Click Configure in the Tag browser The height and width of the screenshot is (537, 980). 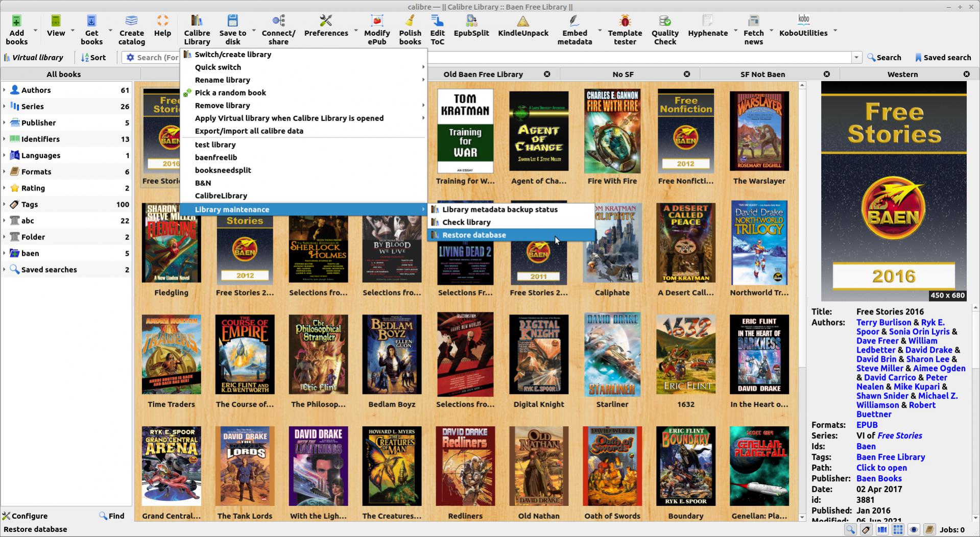(x=25, y=516)
